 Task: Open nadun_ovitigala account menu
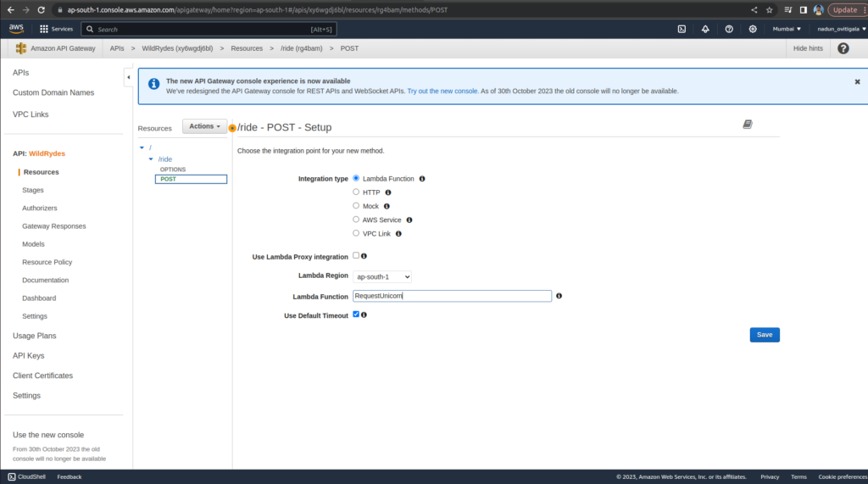point(842,29)
